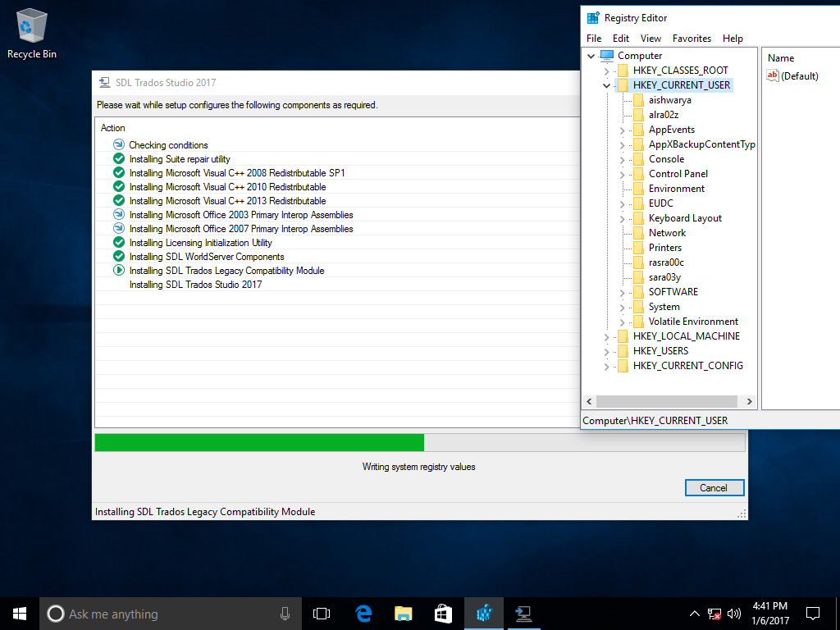Open the Favorites menu in Registry Editor
The image size is (840, 630).
pyautogui.click(x=692, y=39)
